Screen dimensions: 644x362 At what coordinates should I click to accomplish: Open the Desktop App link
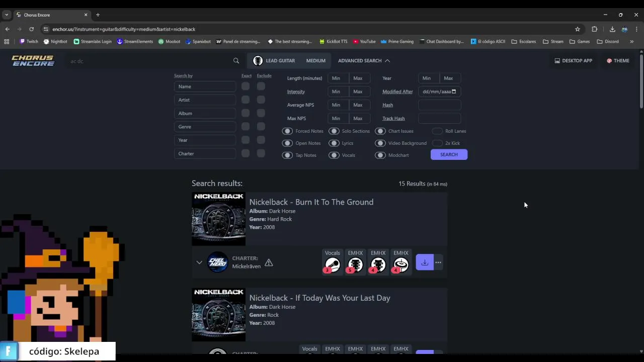click(x=573, y=61)
